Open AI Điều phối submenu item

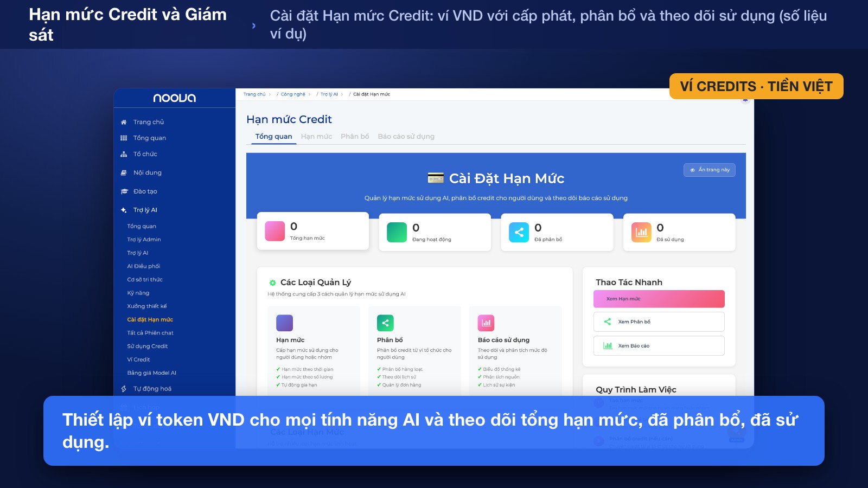(144, 266)
